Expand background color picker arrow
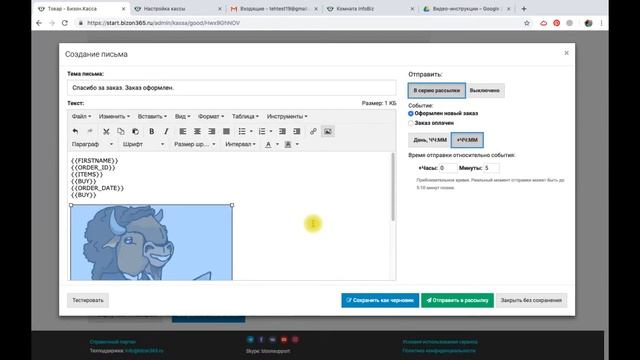Screen dimensions: 640x360 pyautogui.click(x=297, y=144)
